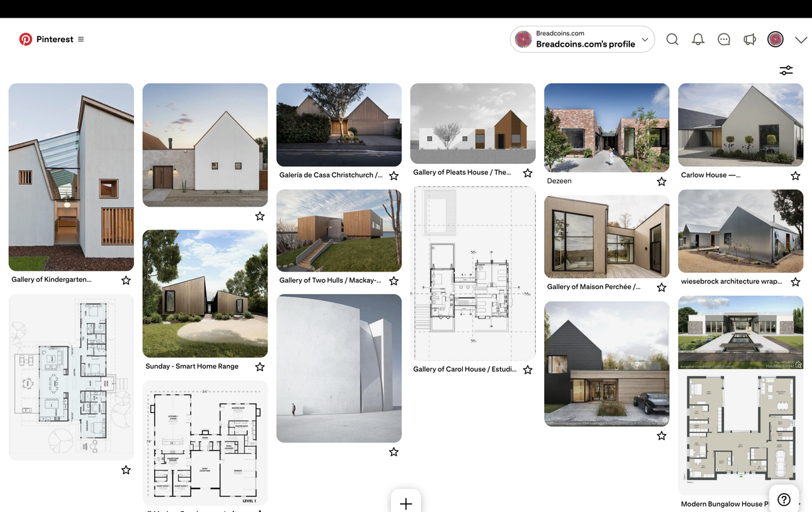Click the plus add button at bottom
Viewport: 812px width, 512px height.
tap(406, 503)
